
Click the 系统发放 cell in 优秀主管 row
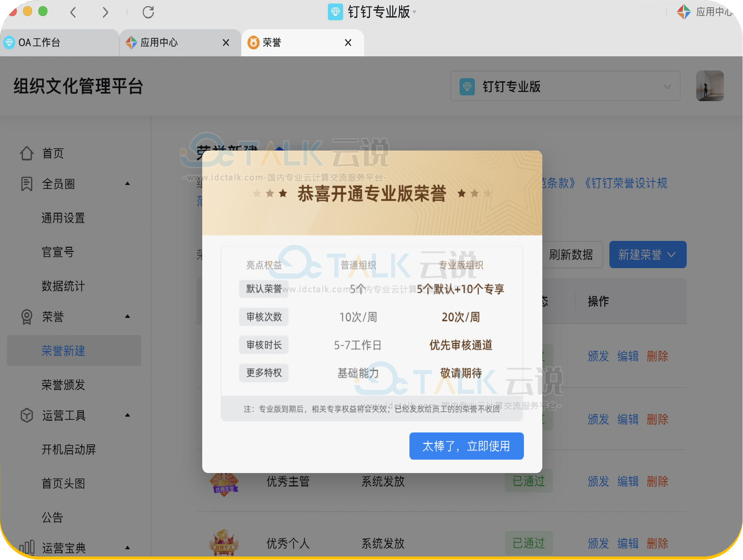383,481
